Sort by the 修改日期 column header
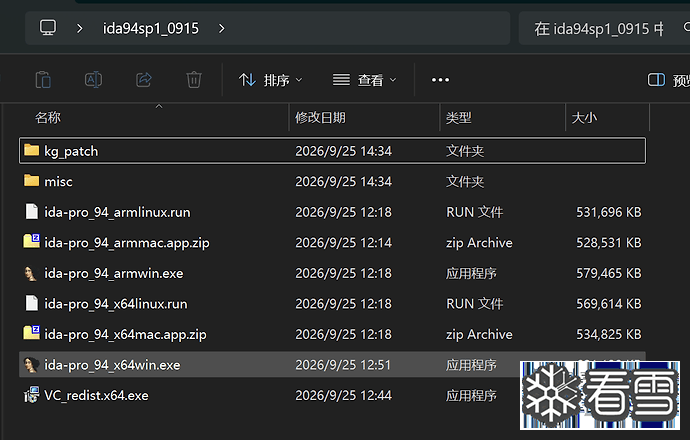The image size is (690, 440). click(320, 117)
